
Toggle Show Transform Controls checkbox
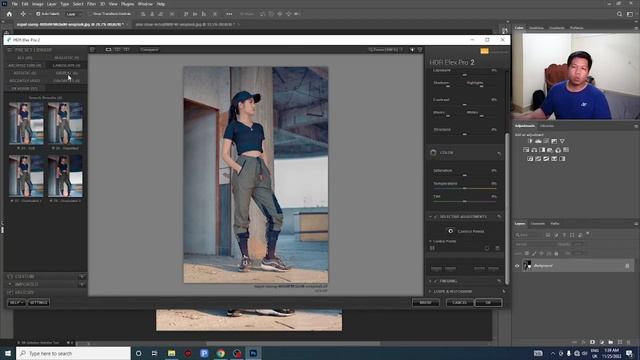click(x=91, y=14)
